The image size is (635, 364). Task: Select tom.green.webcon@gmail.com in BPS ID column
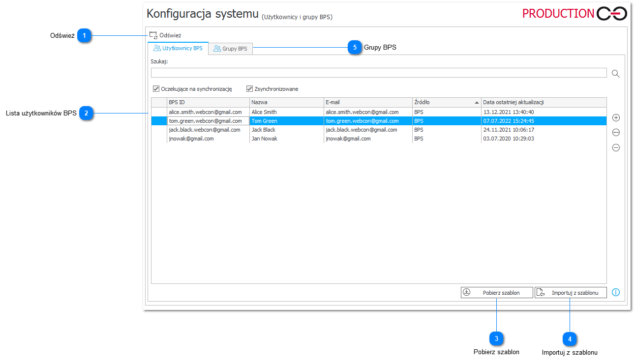coord(208,121)
